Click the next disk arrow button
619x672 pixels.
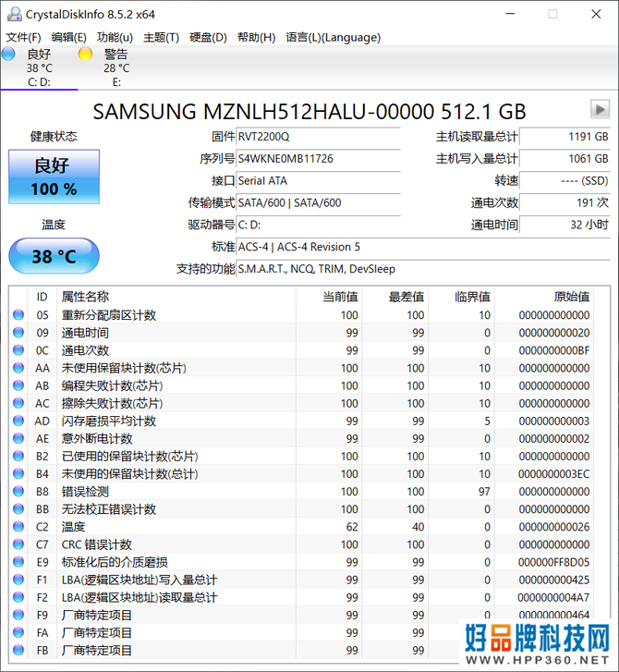(600, 109)
